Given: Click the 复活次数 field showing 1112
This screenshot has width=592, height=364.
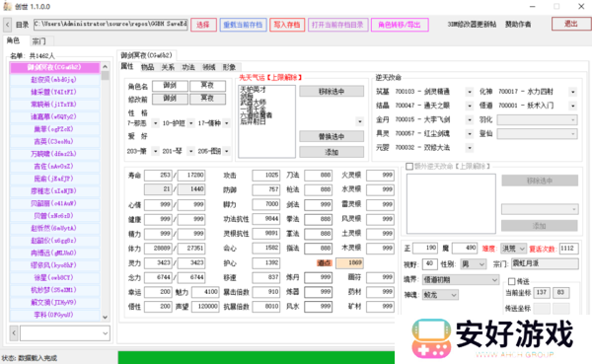Looking at the screenshot, I should pyautogui.click(x=568, y=248).
